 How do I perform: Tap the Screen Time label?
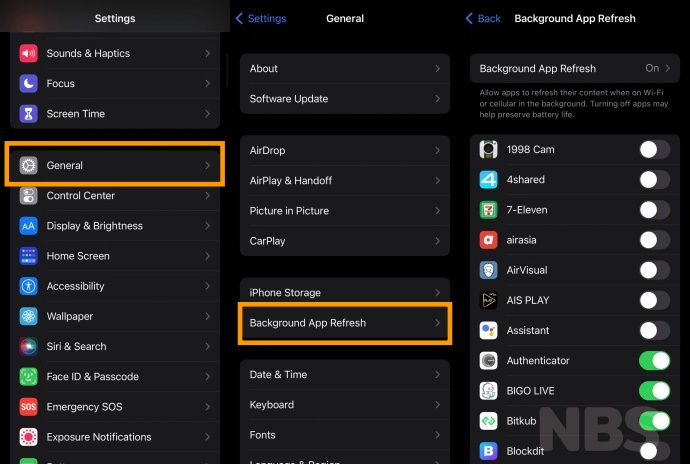coord(76,114)
